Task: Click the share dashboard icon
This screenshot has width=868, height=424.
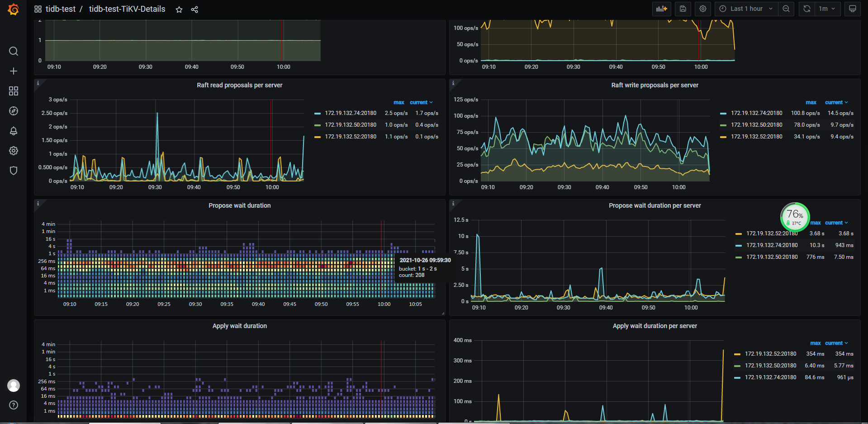Action: pos(194,10)
